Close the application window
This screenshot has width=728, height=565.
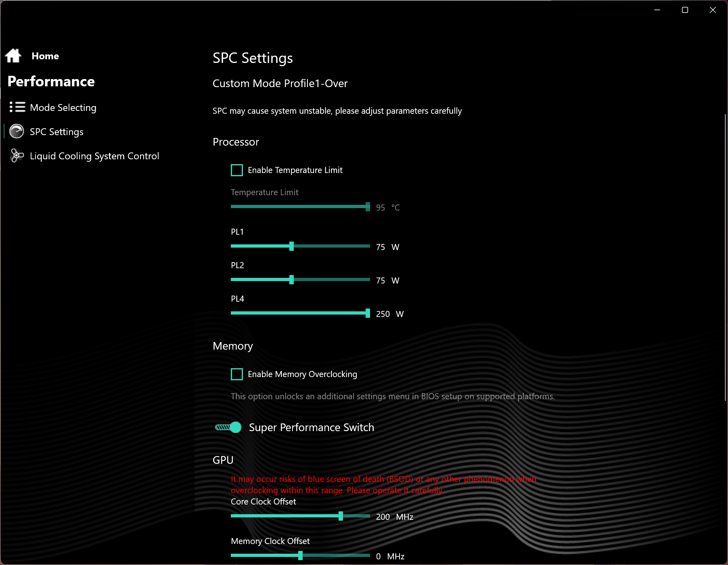pos(713,10)
